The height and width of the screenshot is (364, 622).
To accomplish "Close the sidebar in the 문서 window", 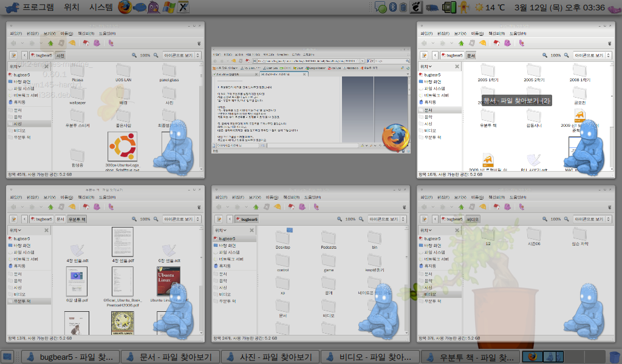I will [x=457, y=67].
